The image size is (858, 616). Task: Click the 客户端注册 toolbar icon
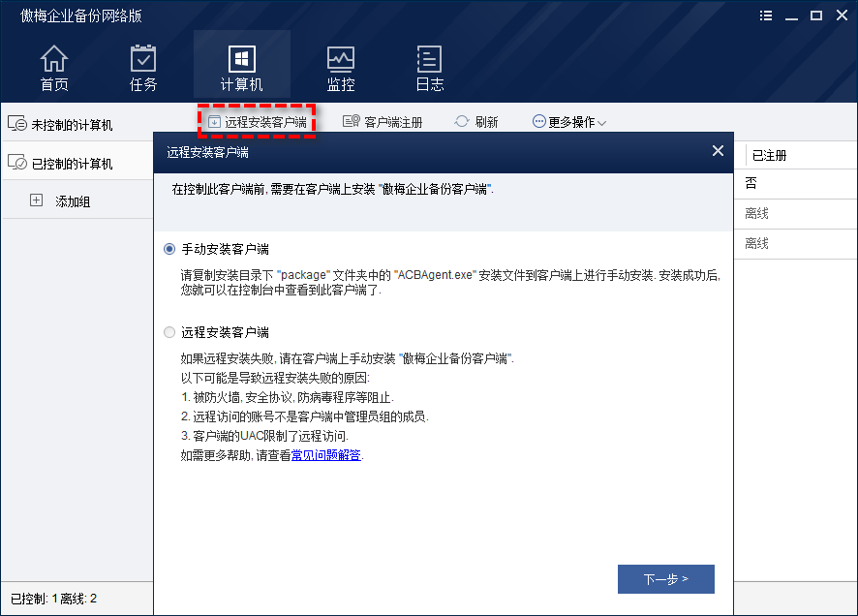tap(352, 122)
